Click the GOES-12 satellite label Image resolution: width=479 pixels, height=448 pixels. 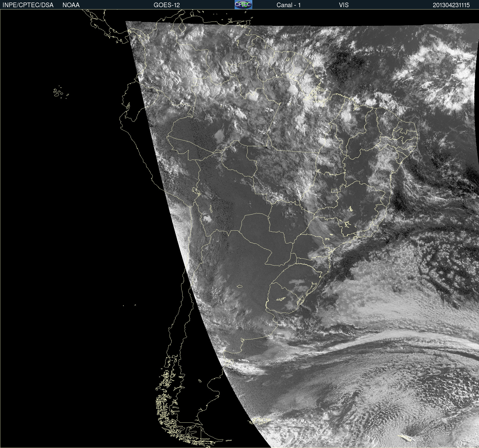[167, 5]
